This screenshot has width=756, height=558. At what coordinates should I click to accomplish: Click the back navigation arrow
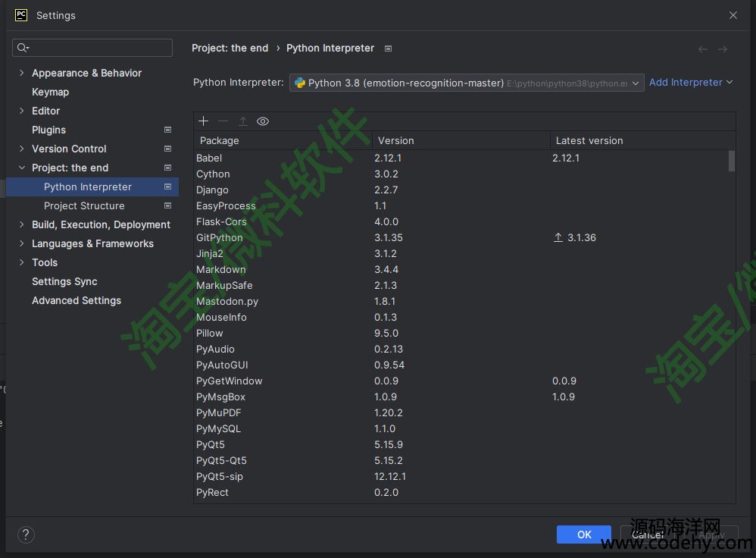pos(703,49)
